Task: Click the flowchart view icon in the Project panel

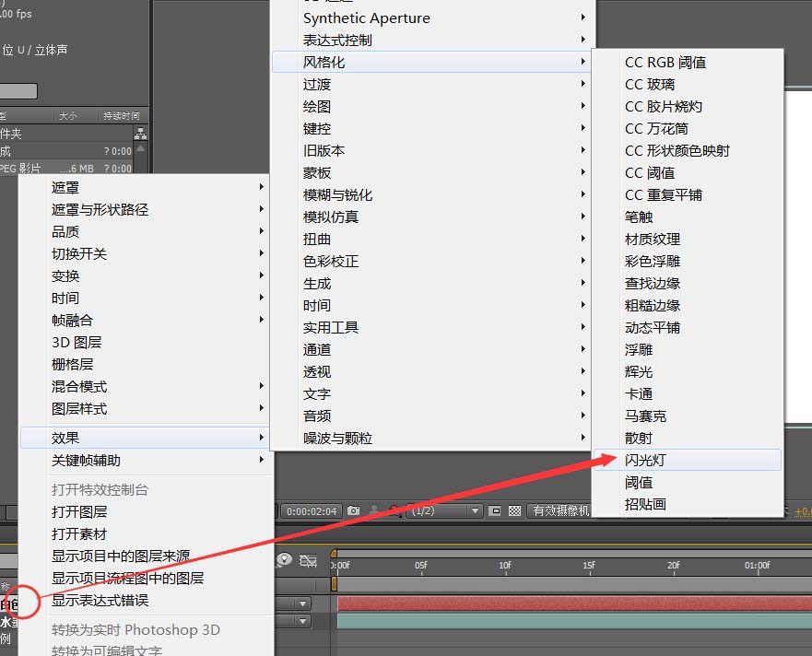Action: (x=140, y=135)
